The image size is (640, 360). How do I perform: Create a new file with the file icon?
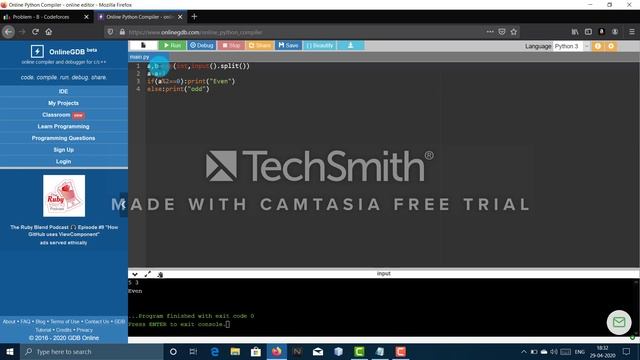pos(143,45)
